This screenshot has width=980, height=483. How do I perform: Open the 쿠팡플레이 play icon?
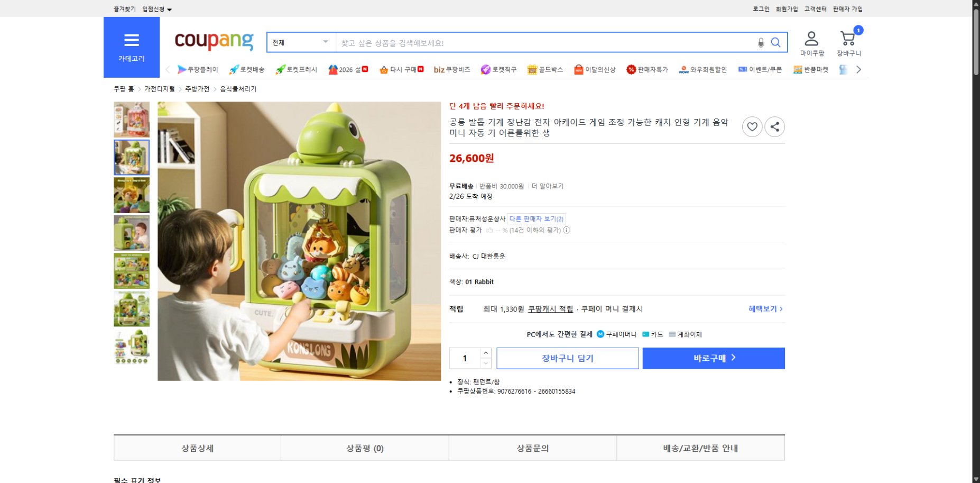coord(182,69)
